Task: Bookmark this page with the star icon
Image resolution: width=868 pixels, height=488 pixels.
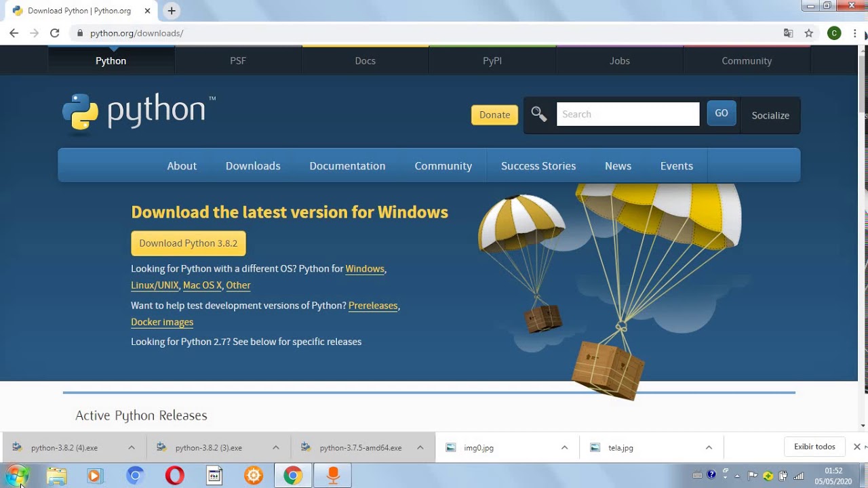Action: point(808,33)
